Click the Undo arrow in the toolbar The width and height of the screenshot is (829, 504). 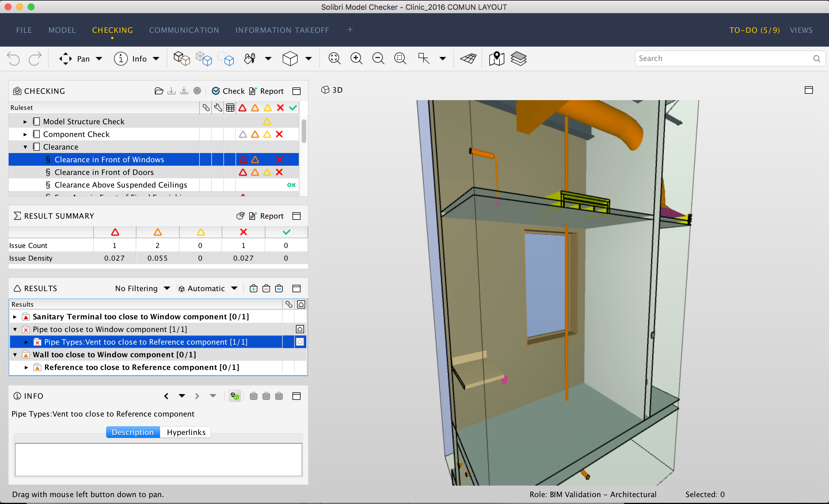coord(14,58)
